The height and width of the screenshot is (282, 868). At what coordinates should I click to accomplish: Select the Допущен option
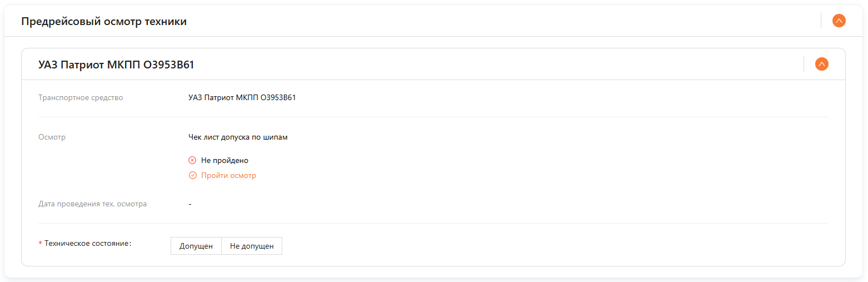[x=196, y=246]
